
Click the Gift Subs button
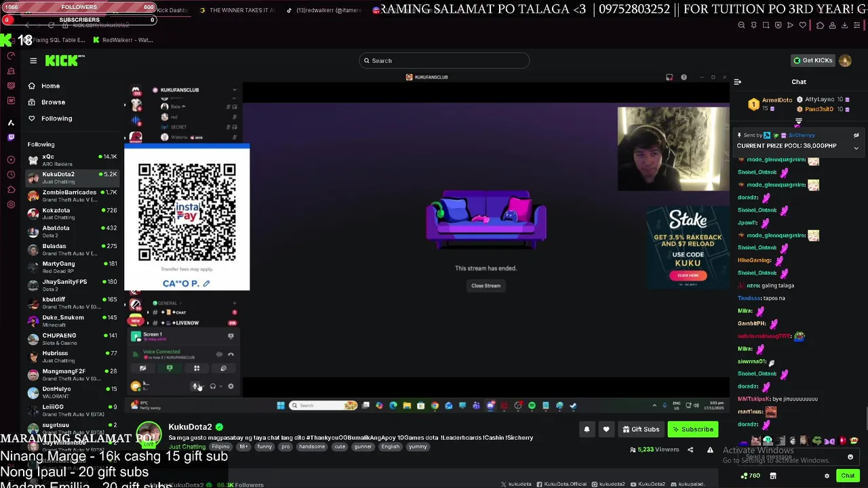(x=641, y=429)
